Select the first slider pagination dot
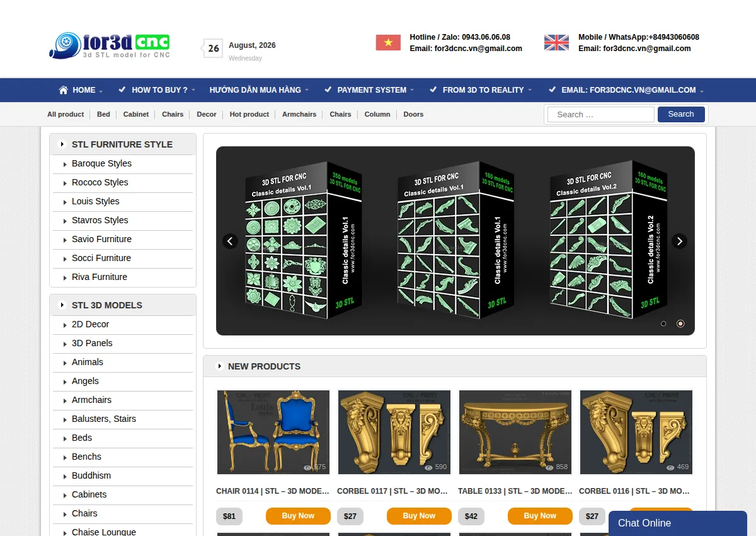This screenshot has height=536, width=756. 663,323
